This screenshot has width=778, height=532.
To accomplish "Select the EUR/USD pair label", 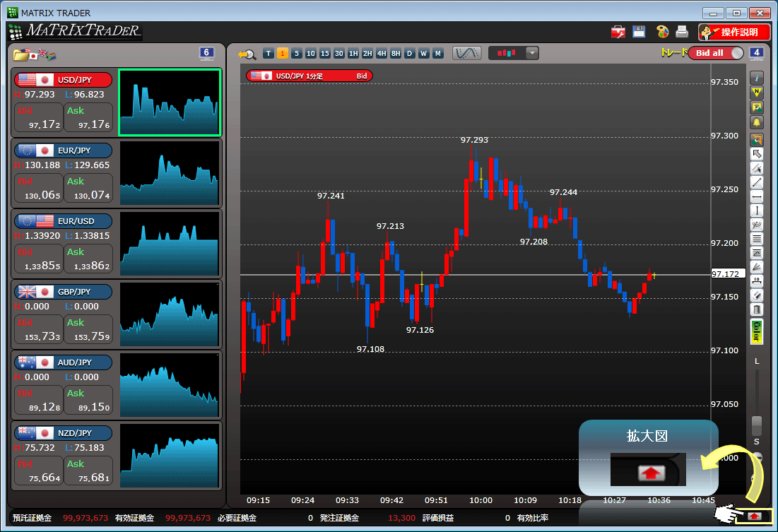I will 63,221.
